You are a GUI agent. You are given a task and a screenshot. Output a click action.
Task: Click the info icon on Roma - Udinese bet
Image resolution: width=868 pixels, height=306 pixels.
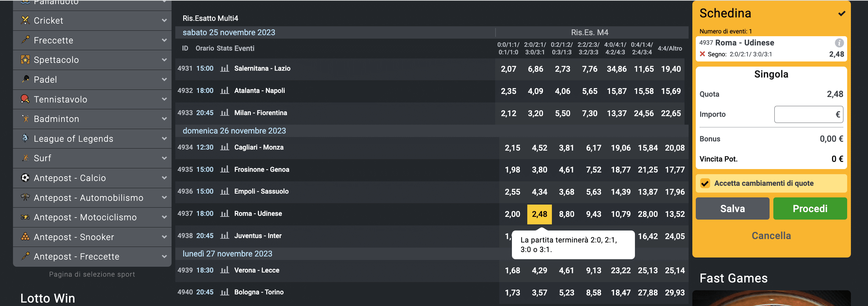839,43
